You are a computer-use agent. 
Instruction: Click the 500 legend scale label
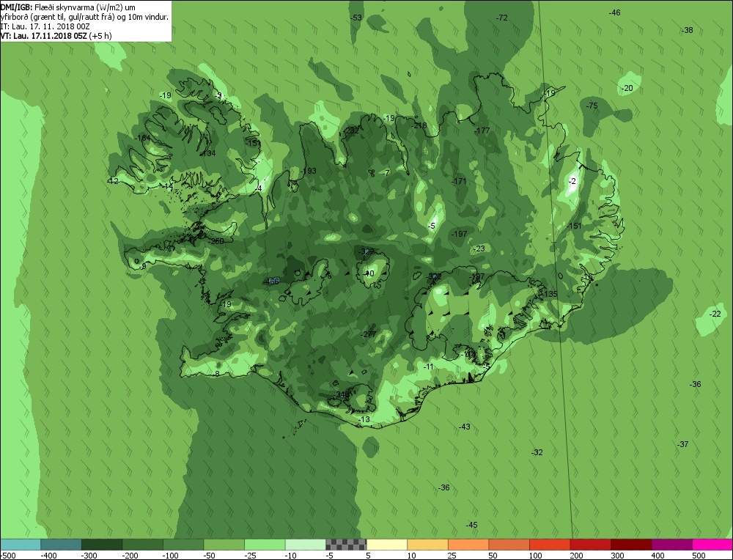tap(699, 556)
